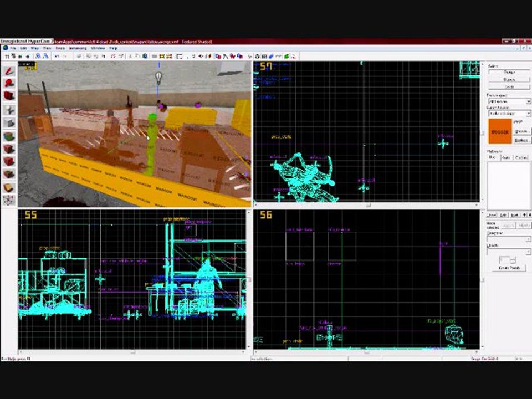Image resolution: width=532 pixels, height=399 pixels.
Task: Click the toWorld move selected button
Action: pos(508,226)
